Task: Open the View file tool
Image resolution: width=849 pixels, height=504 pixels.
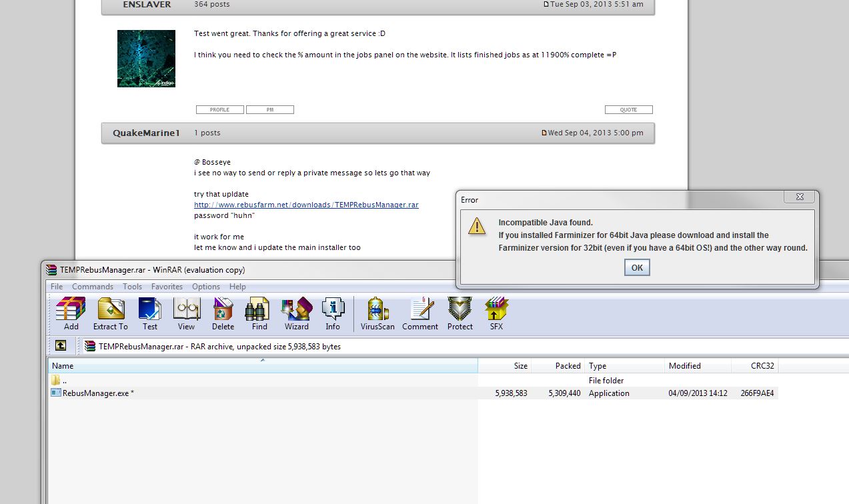Action: coord(186,313)
